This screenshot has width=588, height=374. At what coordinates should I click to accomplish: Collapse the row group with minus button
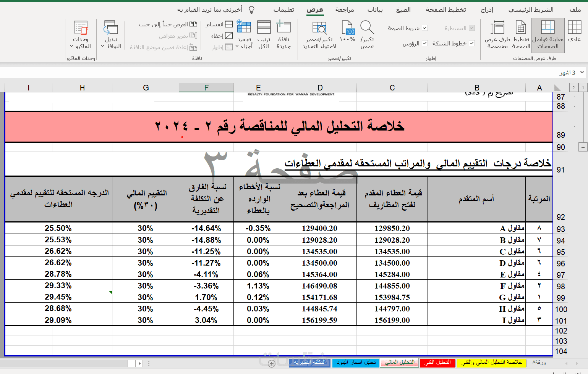tap(583, 147)
